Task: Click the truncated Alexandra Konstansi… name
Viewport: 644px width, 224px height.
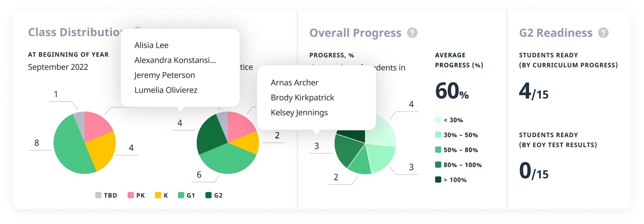Action: [175, 60]
